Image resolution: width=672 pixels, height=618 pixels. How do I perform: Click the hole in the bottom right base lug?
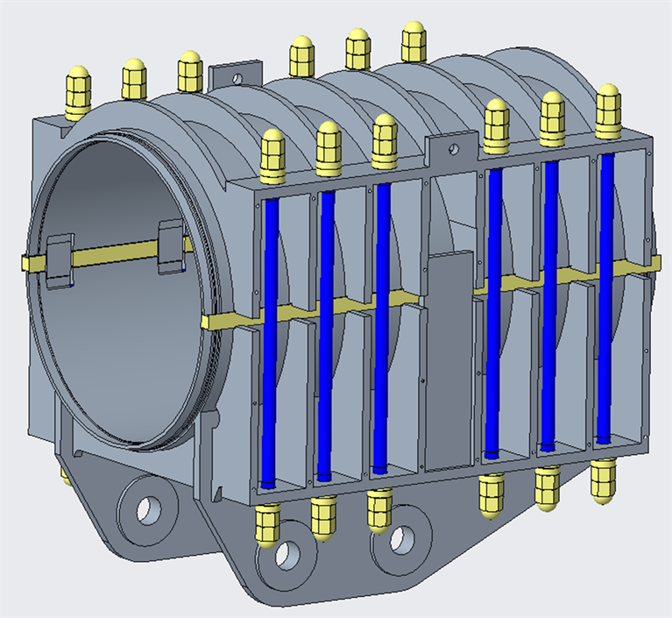400,537
